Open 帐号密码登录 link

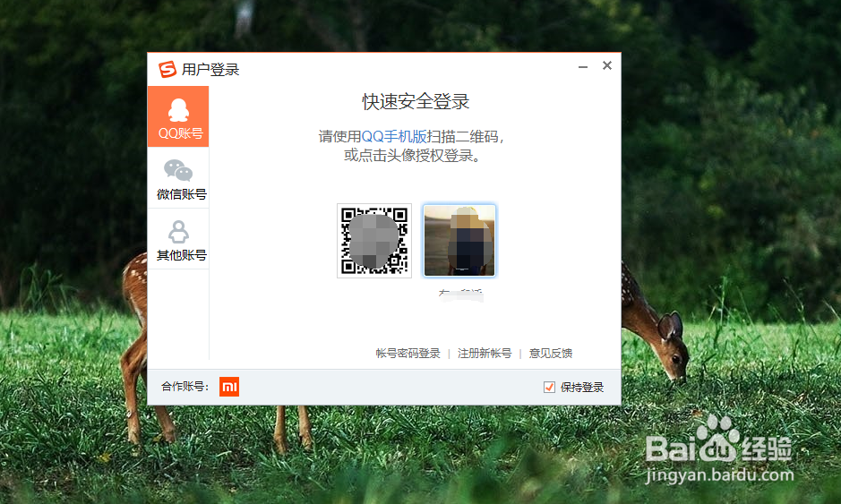click(408, 354)
